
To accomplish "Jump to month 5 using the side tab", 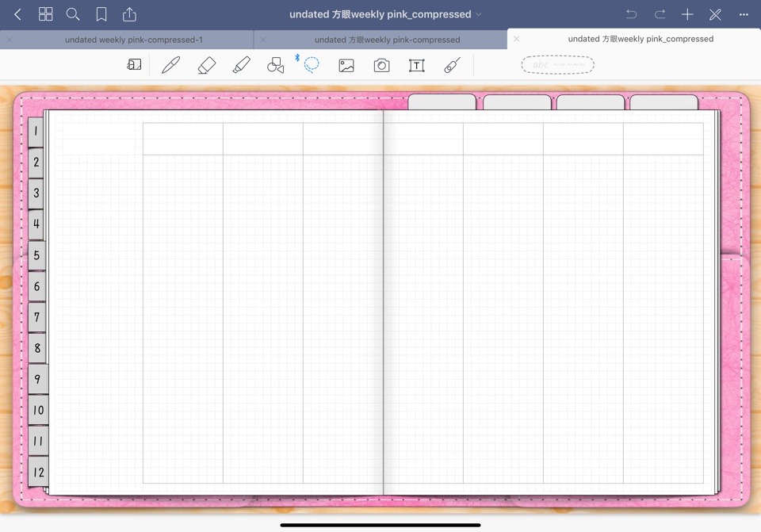I will pos(36,255).
